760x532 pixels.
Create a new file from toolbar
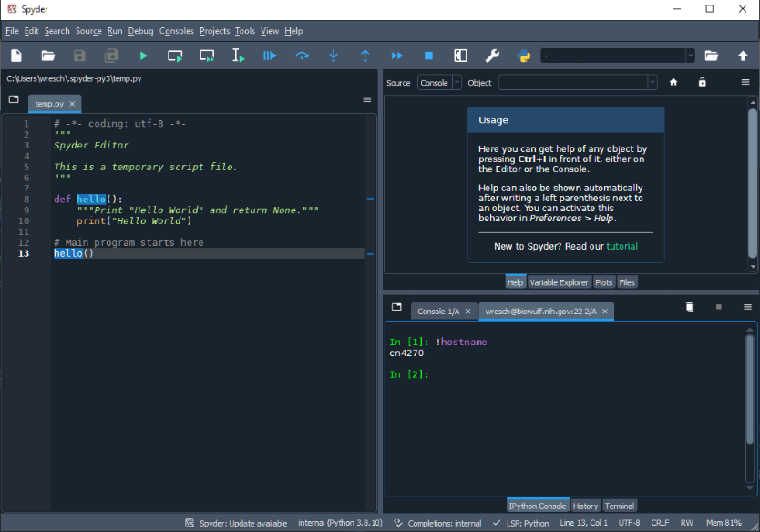point(16,56)
